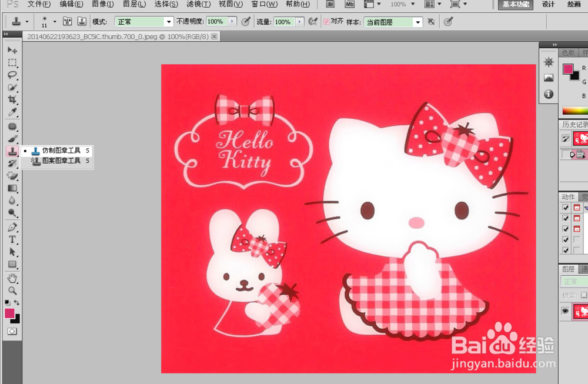Open the 编辑(E) menu

coord(71,4)
